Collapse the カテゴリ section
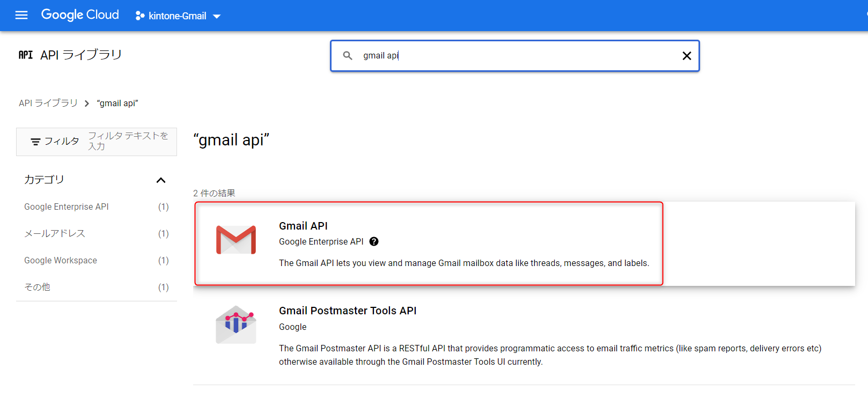The image size is (868, 398). tap(161, 180)
